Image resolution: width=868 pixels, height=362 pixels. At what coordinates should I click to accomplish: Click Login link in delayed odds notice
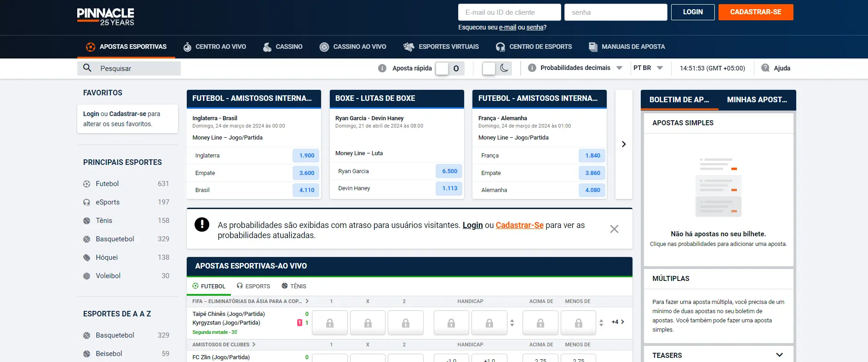[472, 225]
